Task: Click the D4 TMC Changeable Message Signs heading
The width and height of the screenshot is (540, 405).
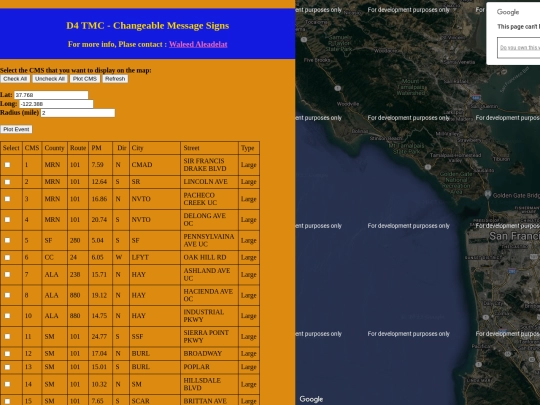Action: pos(148,25)
